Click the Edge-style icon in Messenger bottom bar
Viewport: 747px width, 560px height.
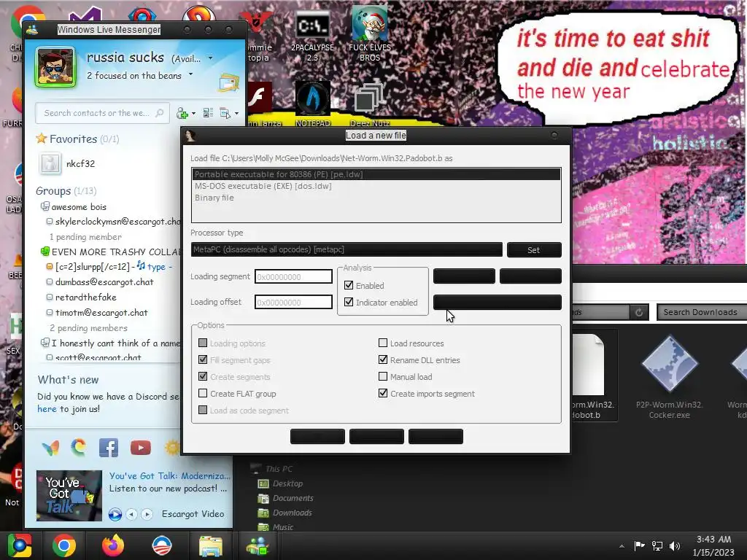coord(79,448)
